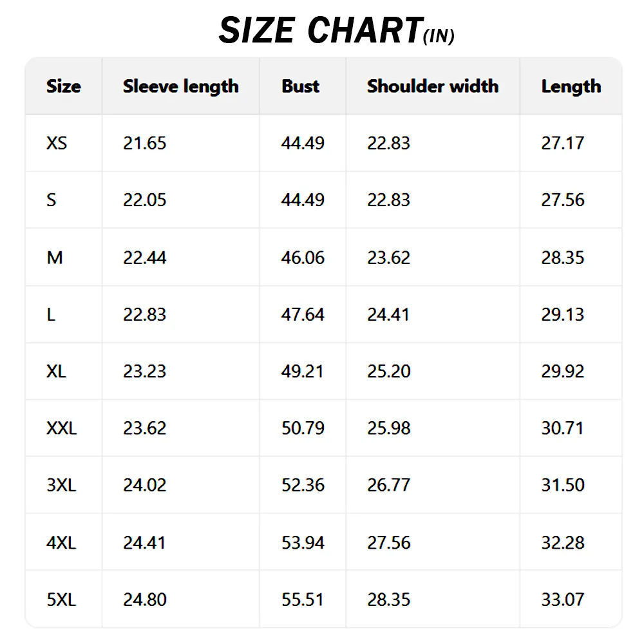The height and width of the screenshot is (644, 644).
Task: Click sleeve length value 22.05
Action: [x=144, y=200]
